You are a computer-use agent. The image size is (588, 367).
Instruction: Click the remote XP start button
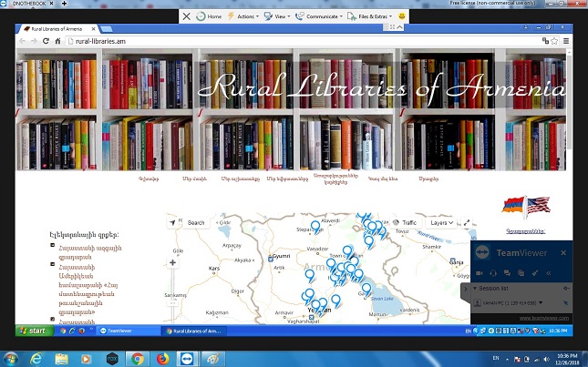click(34, 331)
